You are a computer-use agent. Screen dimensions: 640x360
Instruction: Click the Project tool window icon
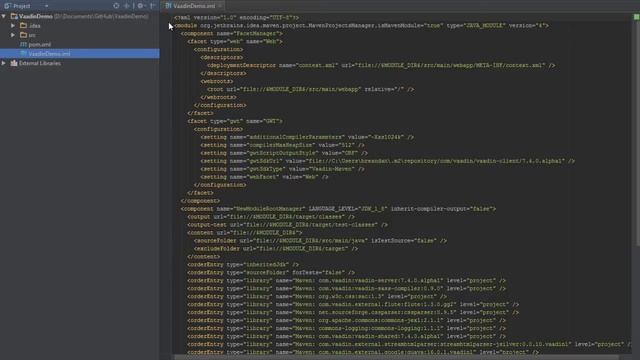[x=7, y=6]
